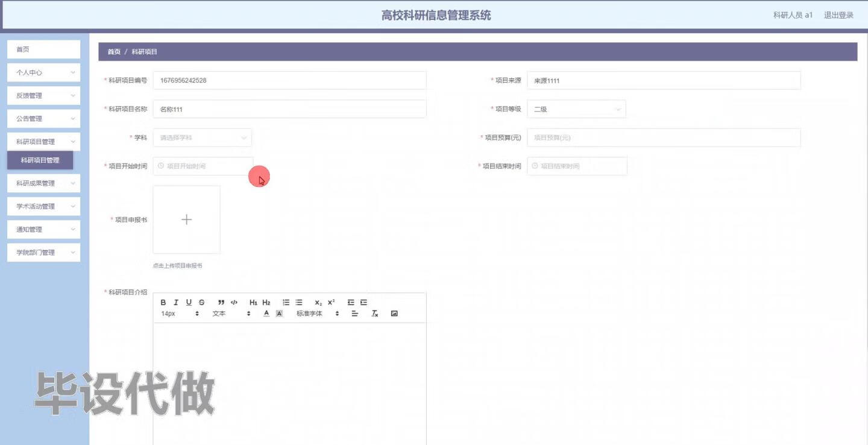Go to 首页 in sidebar
Viewport: 868px width, 445px height.
pyautogui.click(x=43, y=49)
